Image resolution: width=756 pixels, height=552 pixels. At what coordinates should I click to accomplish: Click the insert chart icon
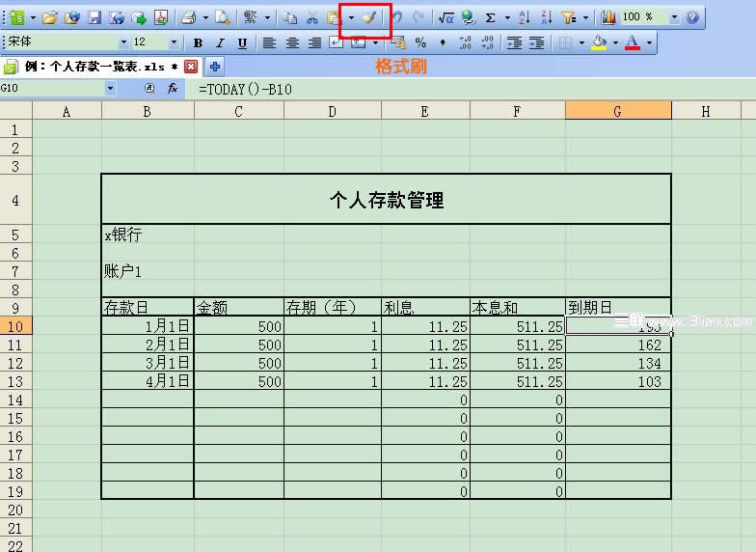click(608, 18)
